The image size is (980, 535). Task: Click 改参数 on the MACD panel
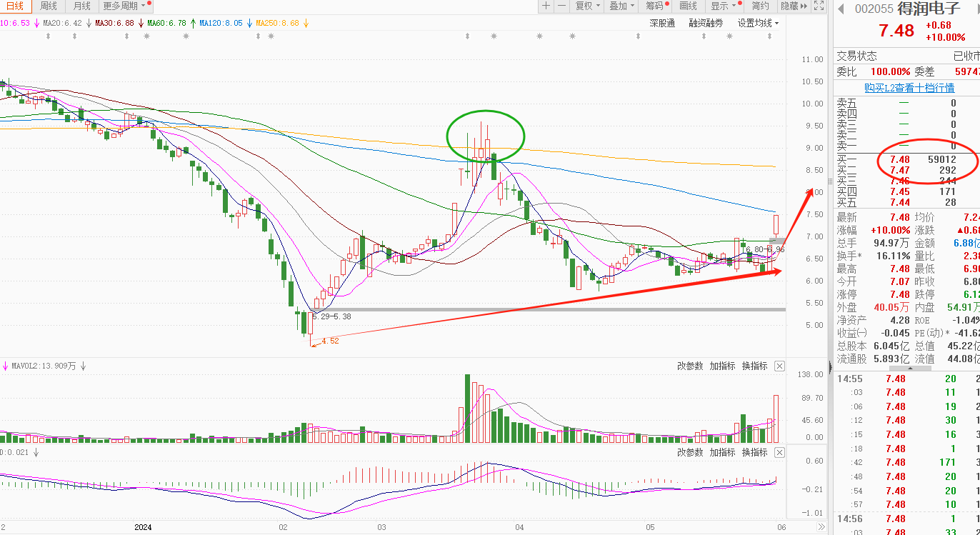tap(690, 452)
